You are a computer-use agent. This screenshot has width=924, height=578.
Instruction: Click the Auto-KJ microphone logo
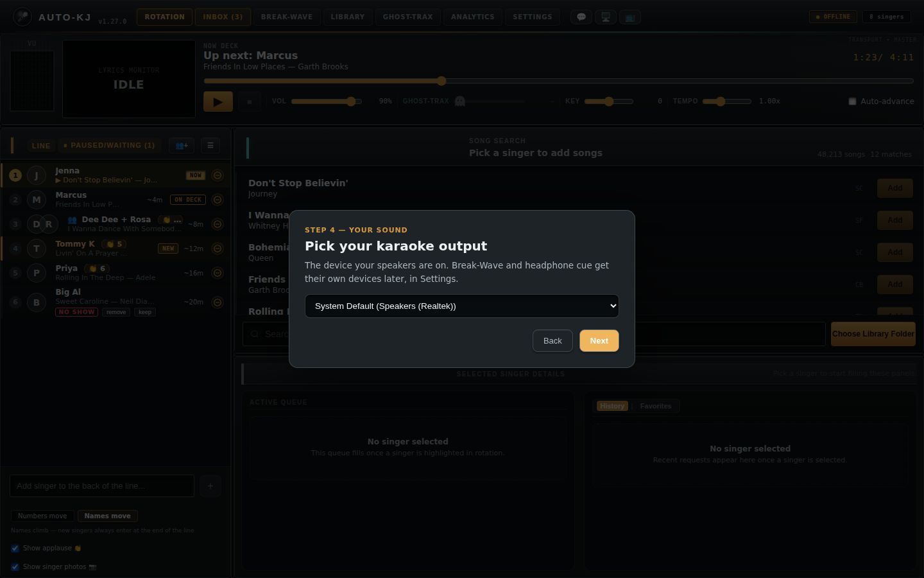pyautogui.click(x=22, y=17)
